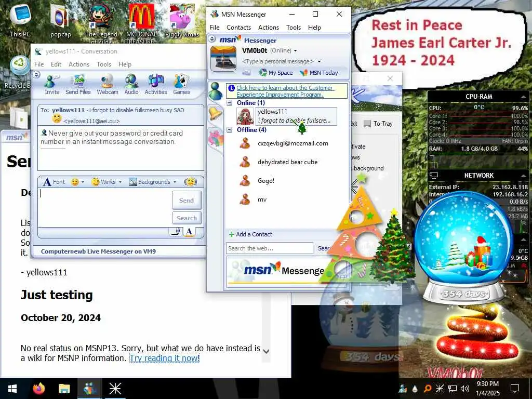The height and width of the screenshot is (399, 532).
Task: Open Send Files in conversation toolbar
Action: point(78,85)
